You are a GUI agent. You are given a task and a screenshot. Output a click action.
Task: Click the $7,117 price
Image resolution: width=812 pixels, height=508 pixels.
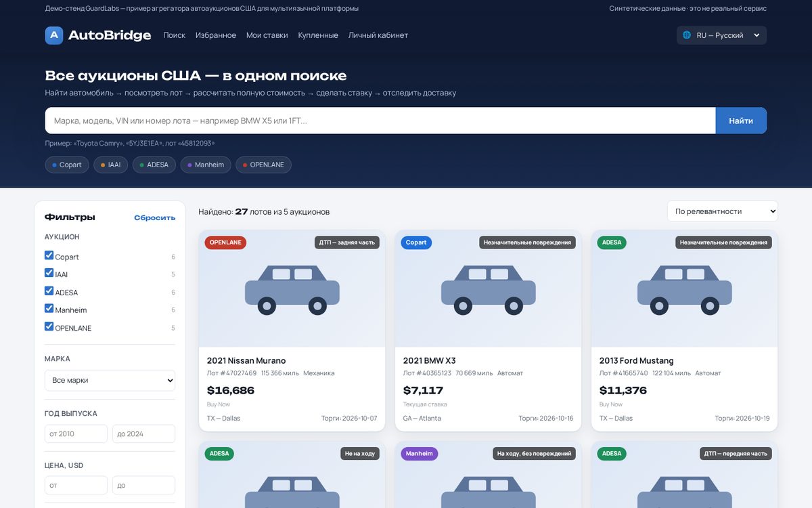coord(423,390)
